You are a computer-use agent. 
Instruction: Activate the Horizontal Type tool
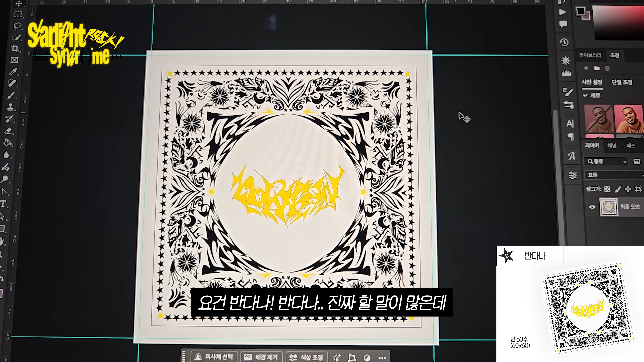pyautogui.click(x=3, y=204)
